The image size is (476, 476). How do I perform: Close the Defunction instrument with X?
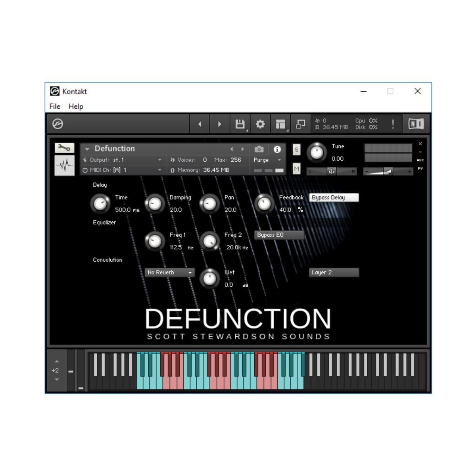pyautogui.click(x=420, y=144)
